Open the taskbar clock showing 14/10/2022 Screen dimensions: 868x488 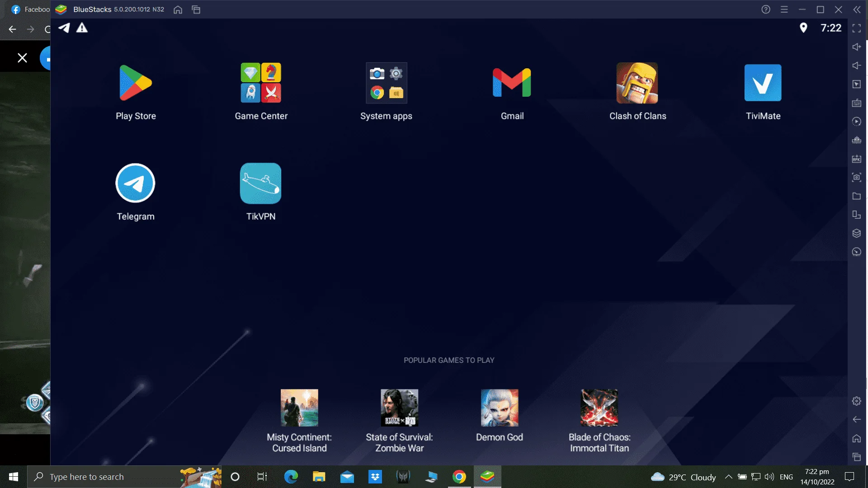click(817, 477)
